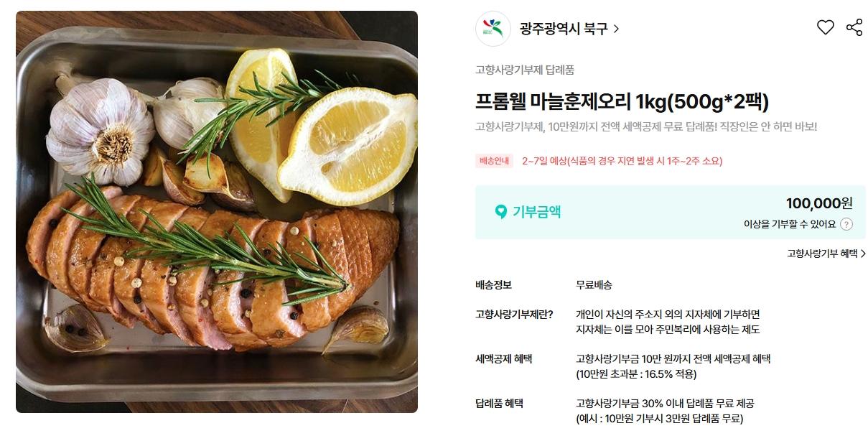Click the 기부금액 label
The width and height of the screenshot is (868, 441).
(537, 212)
